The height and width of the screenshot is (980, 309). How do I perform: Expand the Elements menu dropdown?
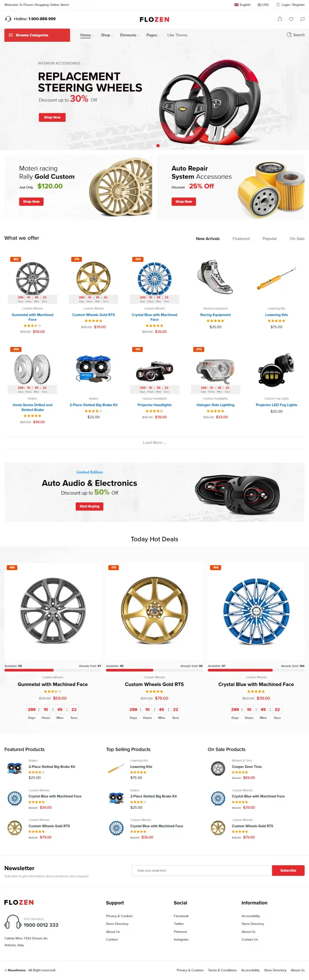click(x=130, y=35)
